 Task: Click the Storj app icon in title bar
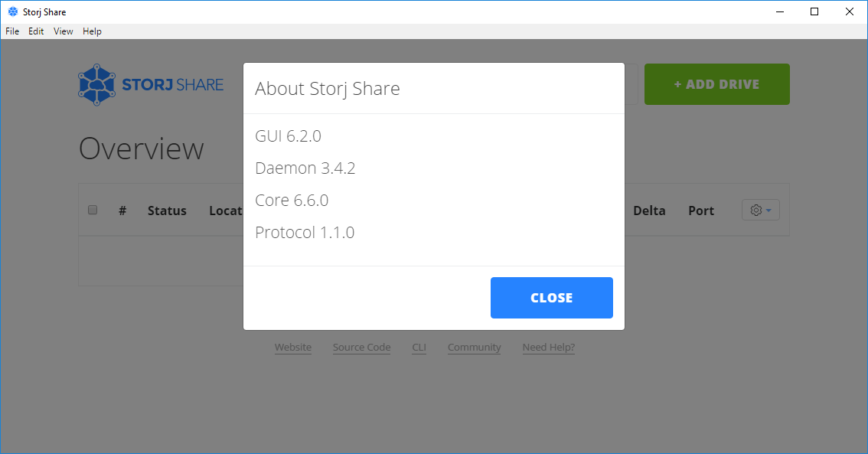(x=11, y=11)
